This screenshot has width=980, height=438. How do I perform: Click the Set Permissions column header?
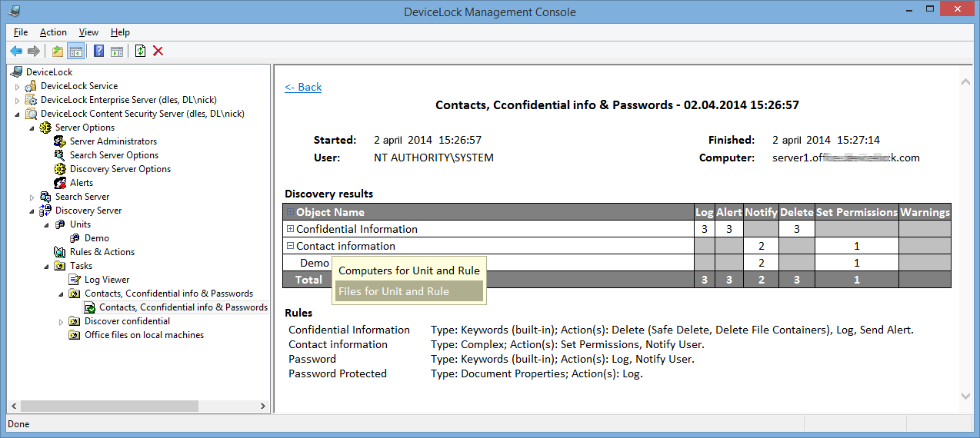(856, 212)
